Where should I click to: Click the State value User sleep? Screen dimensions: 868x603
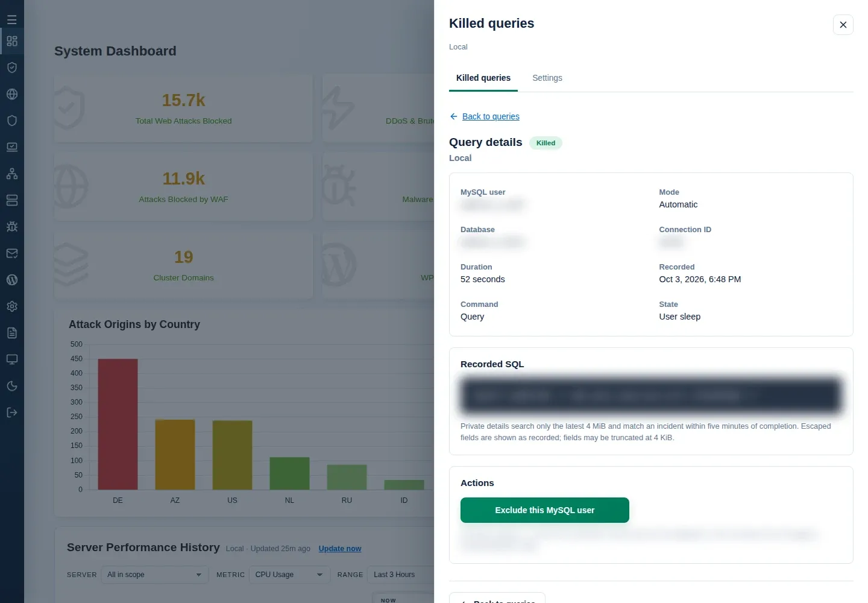point(680,317)
